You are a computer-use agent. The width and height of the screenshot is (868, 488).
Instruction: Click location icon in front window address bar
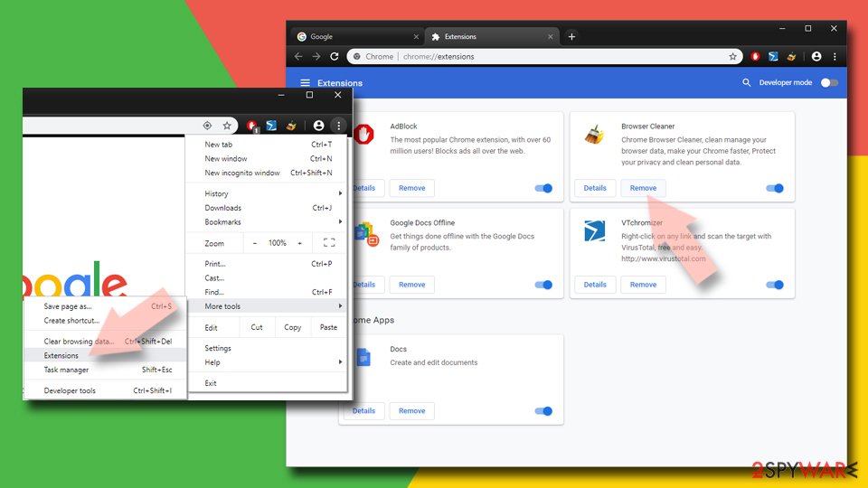pyautogui.click(x=207, y=126)
